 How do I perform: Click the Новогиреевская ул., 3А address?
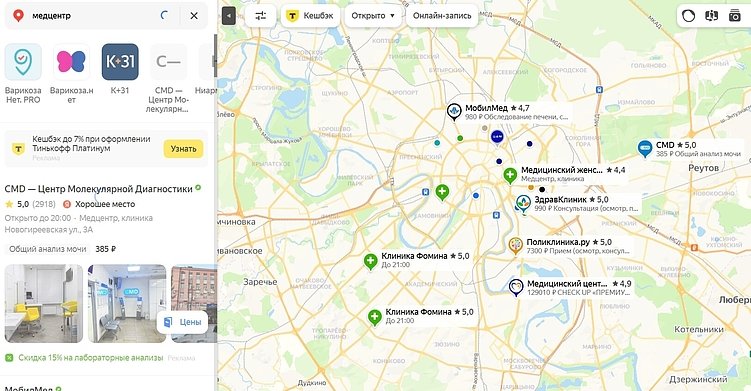click(49, 230)
